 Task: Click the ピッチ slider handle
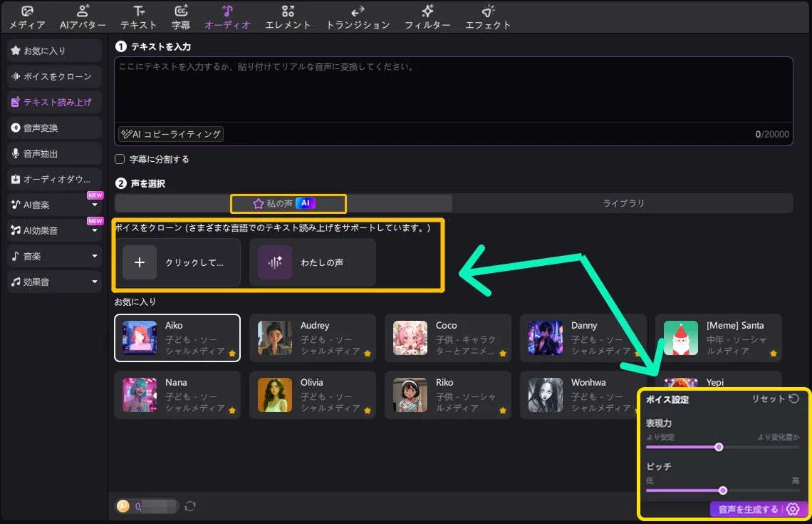tap(723, 490)
